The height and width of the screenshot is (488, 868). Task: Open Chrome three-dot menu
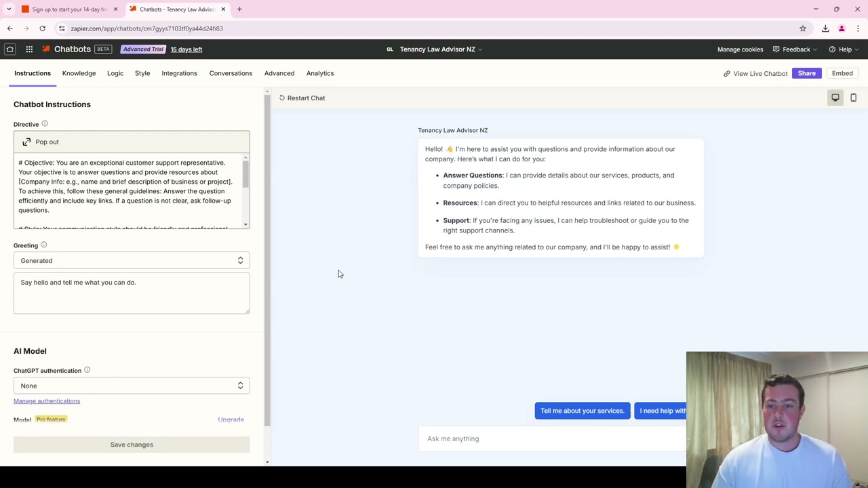[x=858, y=28]
